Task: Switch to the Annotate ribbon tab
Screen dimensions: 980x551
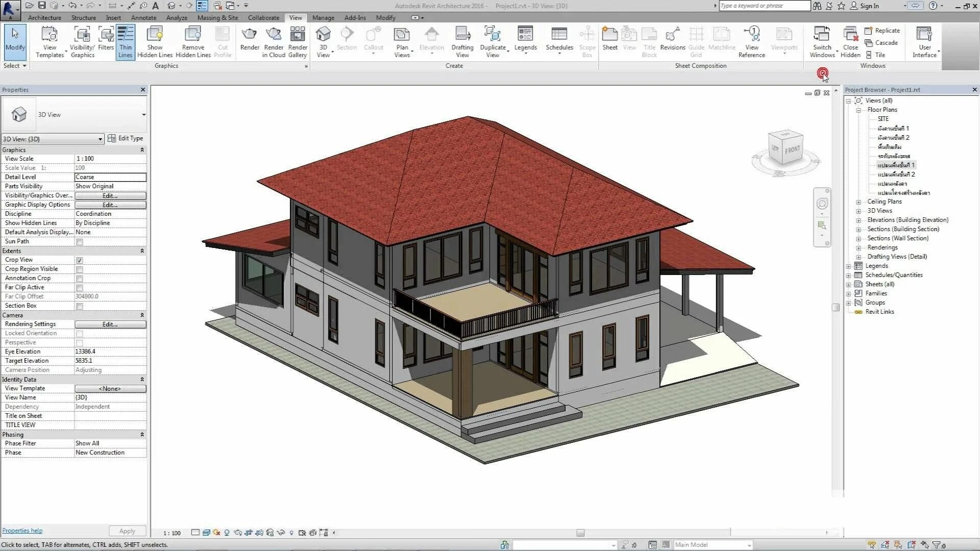Action: [143, 18]
